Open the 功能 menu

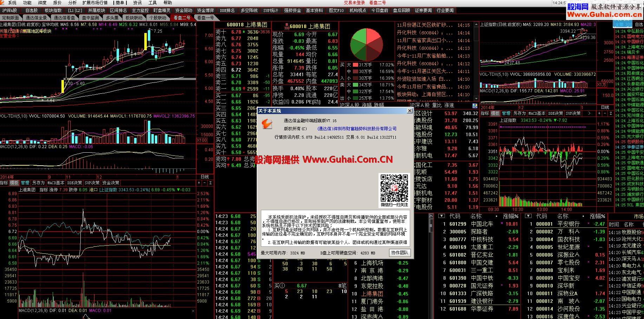pos(27,3)
